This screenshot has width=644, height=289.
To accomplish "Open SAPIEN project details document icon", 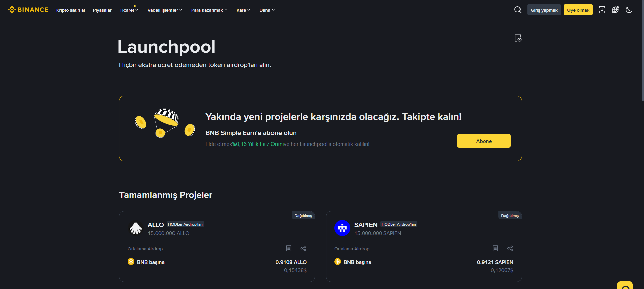I will coord(495,248).
